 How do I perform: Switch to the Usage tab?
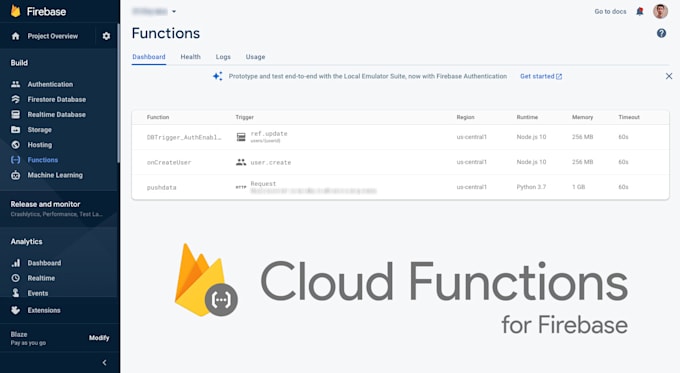click(255, 57)
